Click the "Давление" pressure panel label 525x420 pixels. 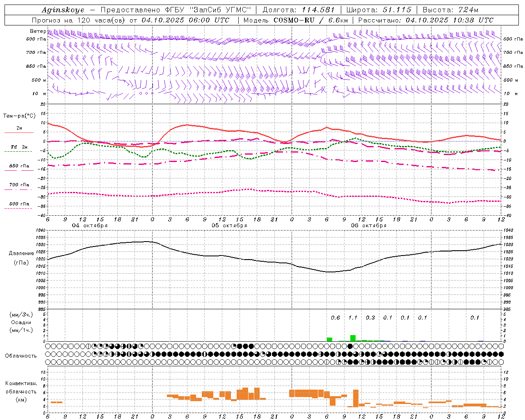[x=21, y=253]
